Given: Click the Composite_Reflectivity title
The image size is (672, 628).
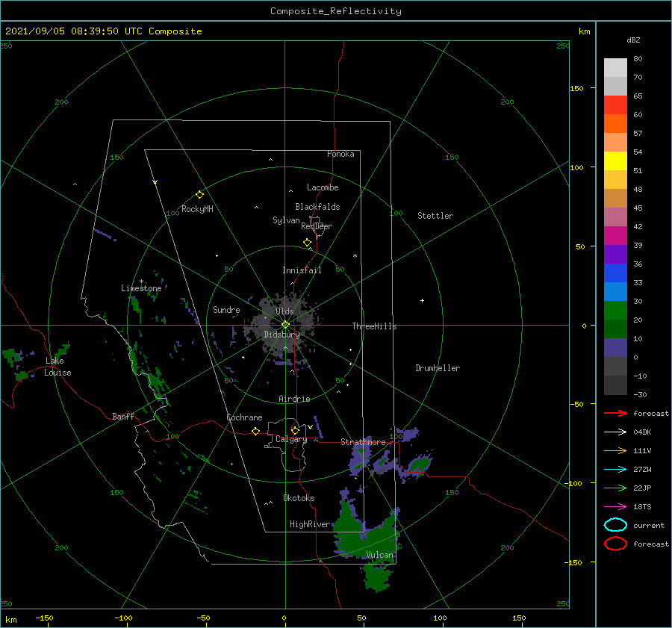Looking at the screenshot, I should pyautogui.click(x=335, y=11).
